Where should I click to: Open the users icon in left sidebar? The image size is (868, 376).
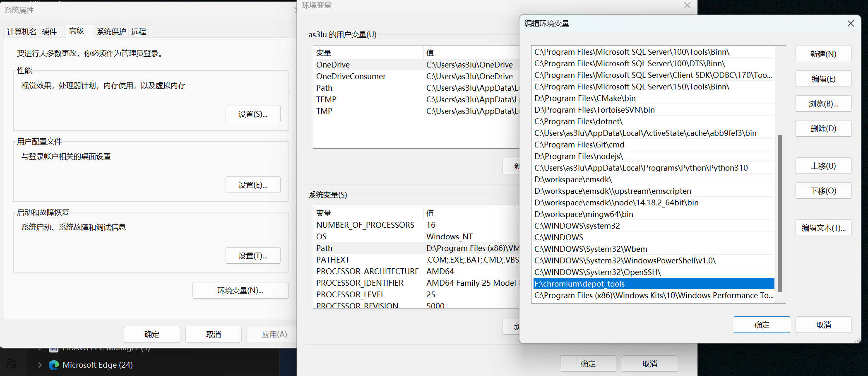pos(11,364)
